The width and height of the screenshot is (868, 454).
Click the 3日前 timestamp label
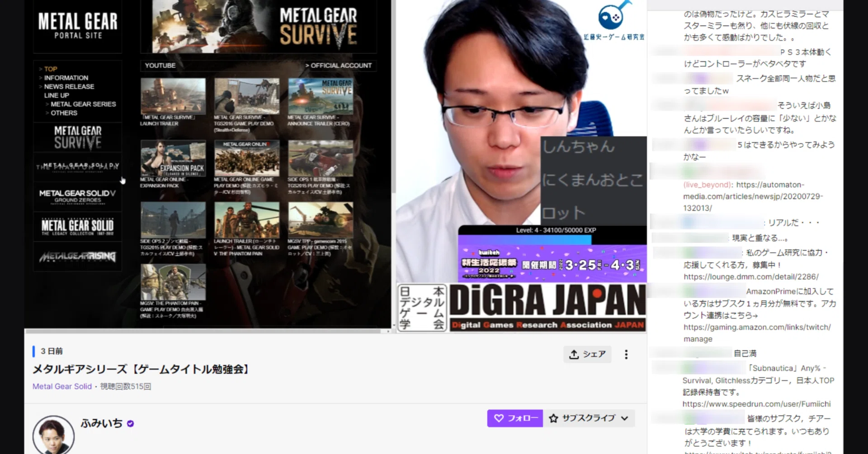(x=52, y=351)
